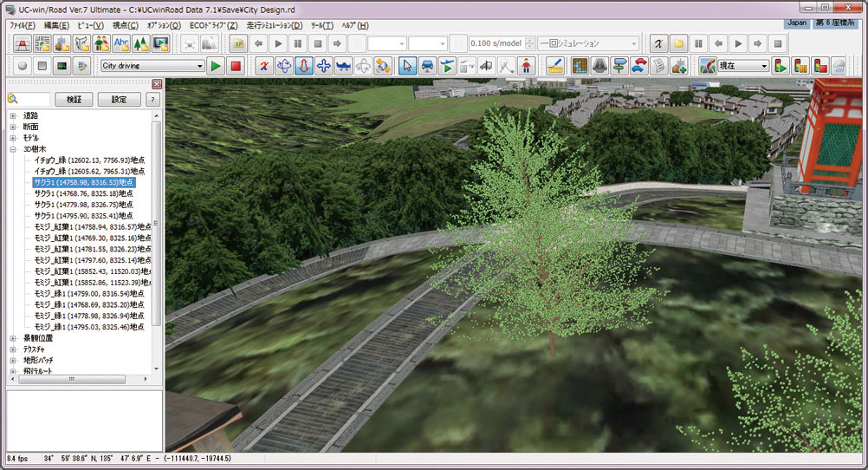
Task: Open the Abc text label tool
Action: click(x=122, y=43)
